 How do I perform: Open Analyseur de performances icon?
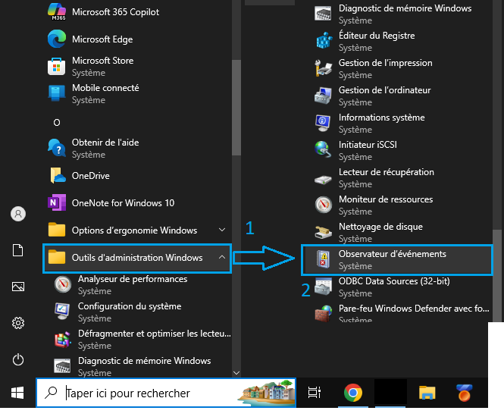pyautogui.click(x=63, y=284)
